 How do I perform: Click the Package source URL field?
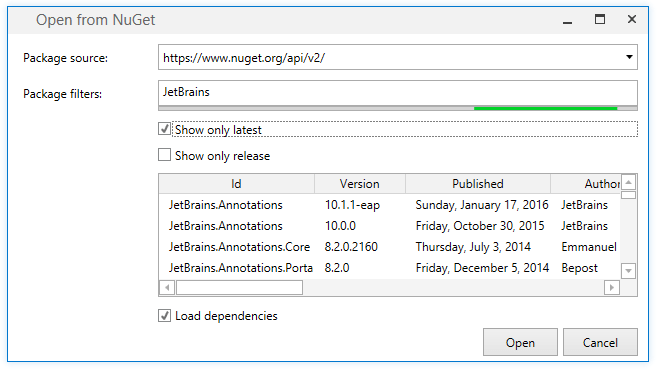coord(398,57)
